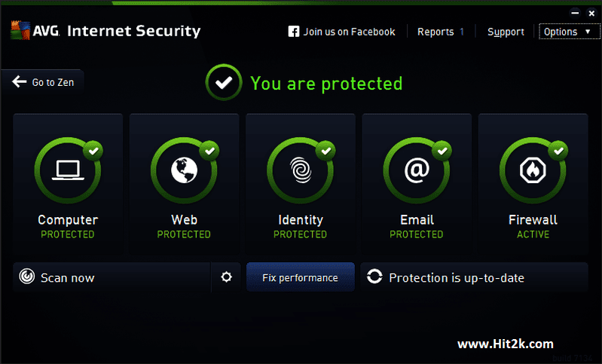This screenshot has width=602, height=364.
Task: Go back to Zen
Action: [44, 82]
